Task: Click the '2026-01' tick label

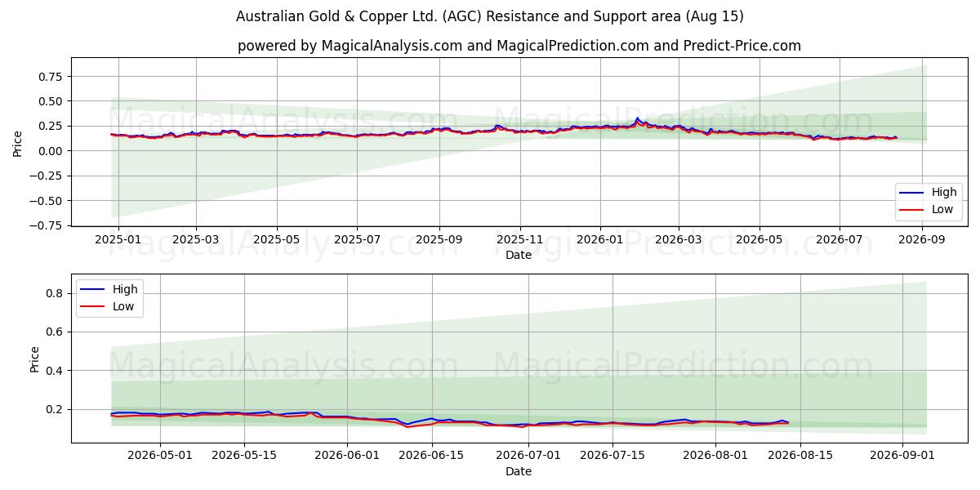Action: 600,239
